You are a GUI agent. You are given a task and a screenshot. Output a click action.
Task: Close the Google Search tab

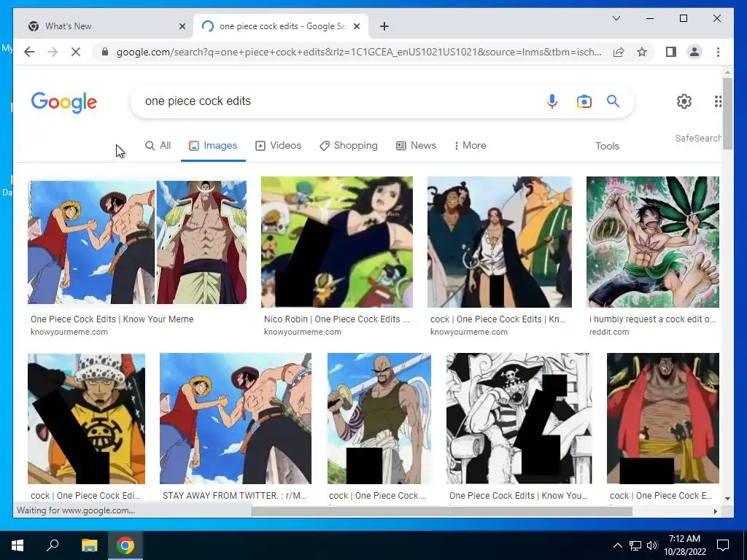pyautogui.click(x=356, y=26)
